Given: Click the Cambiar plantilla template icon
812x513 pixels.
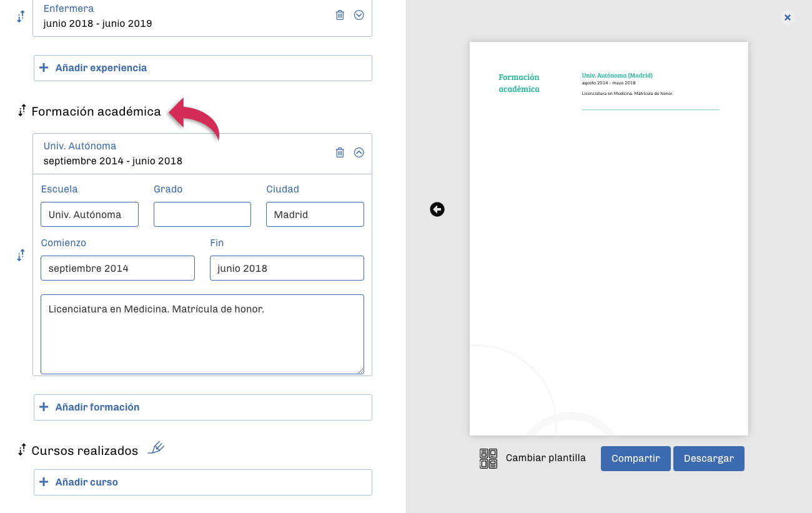Looking at the screenshot, I should click(488, 459).
